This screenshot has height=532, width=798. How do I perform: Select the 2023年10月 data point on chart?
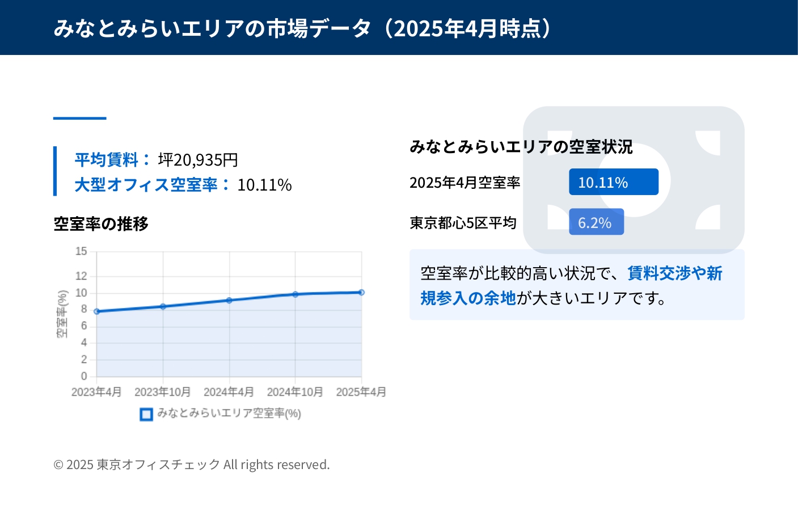pyautogui.click(x=163, y=306)
